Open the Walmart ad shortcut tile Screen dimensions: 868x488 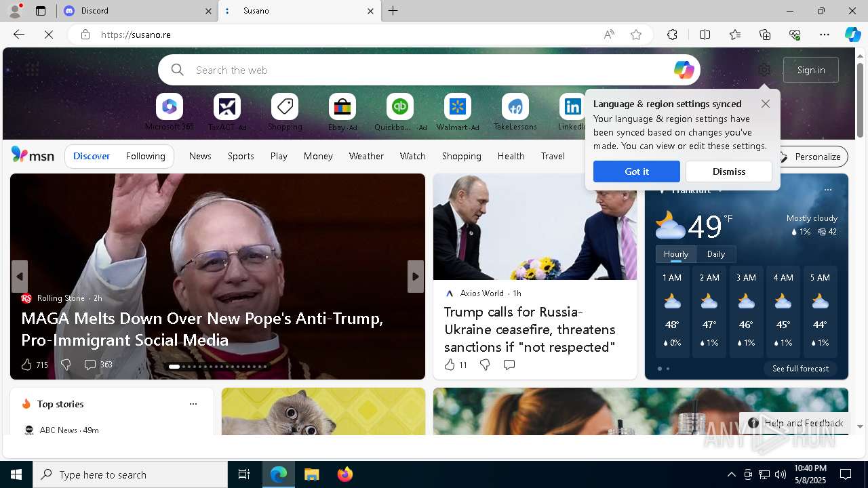pos(458,113)
